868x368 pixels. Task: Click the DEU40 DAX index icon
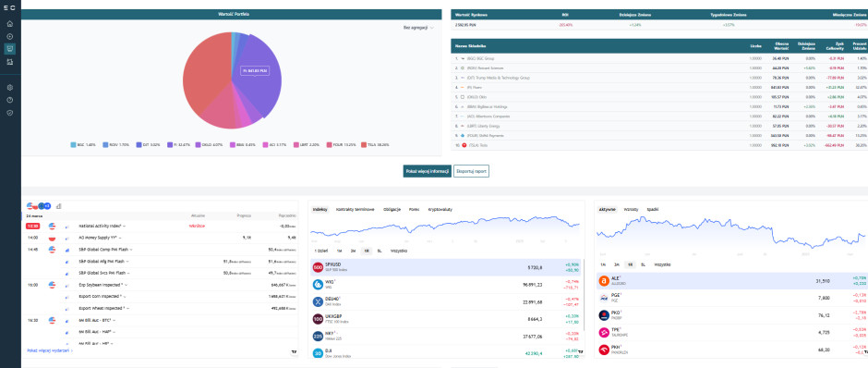coord(318,302)
